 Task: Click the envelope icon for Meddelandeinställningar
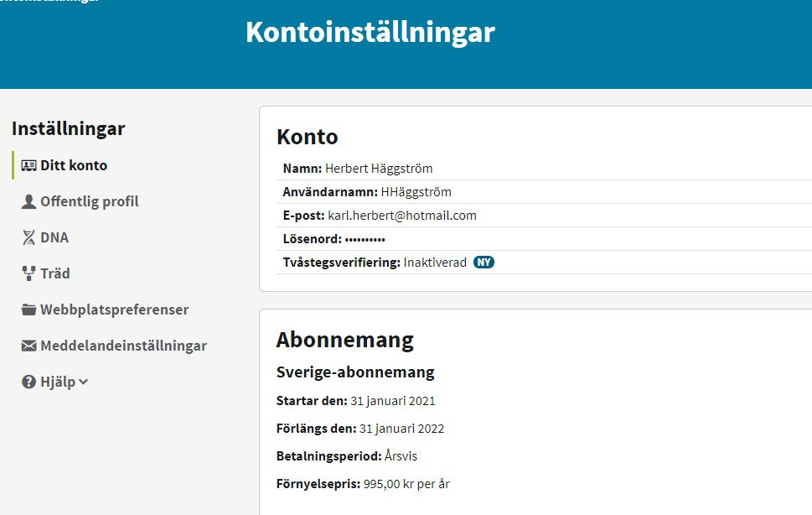(28, 346)
